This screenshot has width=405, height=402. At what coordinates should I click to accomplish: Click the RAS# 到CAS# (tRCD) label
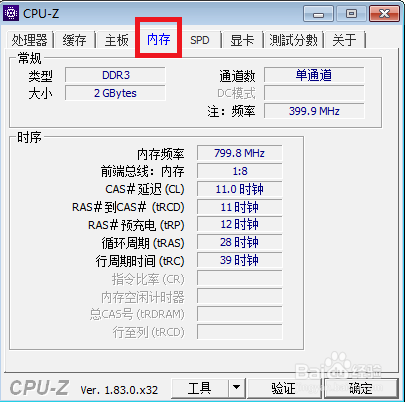pyautogui.click(x=128, y=207)
